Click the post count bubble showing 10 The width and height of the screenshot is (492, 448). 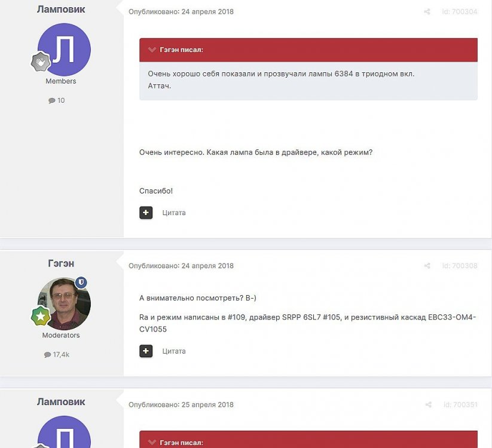click(57, 100)
